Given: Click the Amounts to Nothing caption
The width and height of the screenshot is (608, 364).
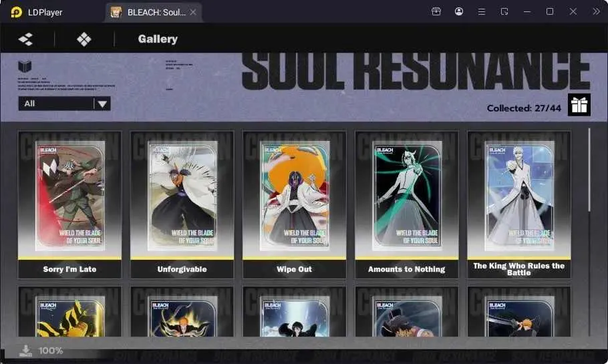Looking at the screenshot, I should point(407,269).
